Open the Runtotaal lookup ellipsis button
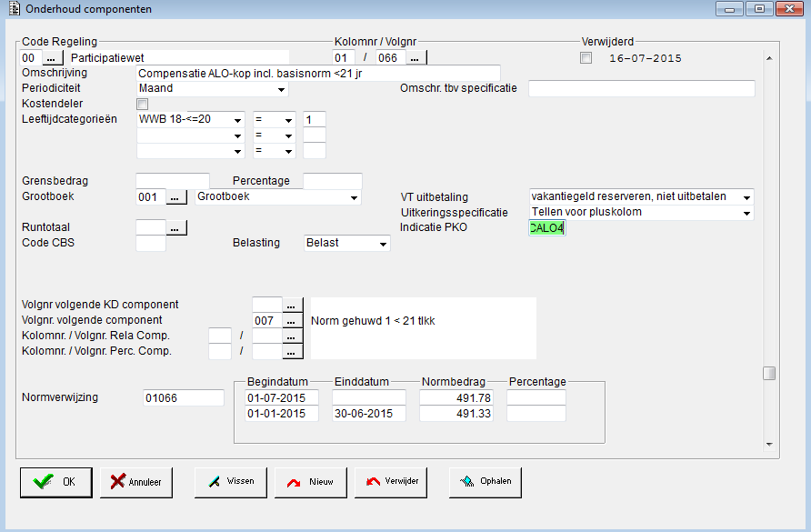The width and height of the screenshot is (811, 532). 175,227
